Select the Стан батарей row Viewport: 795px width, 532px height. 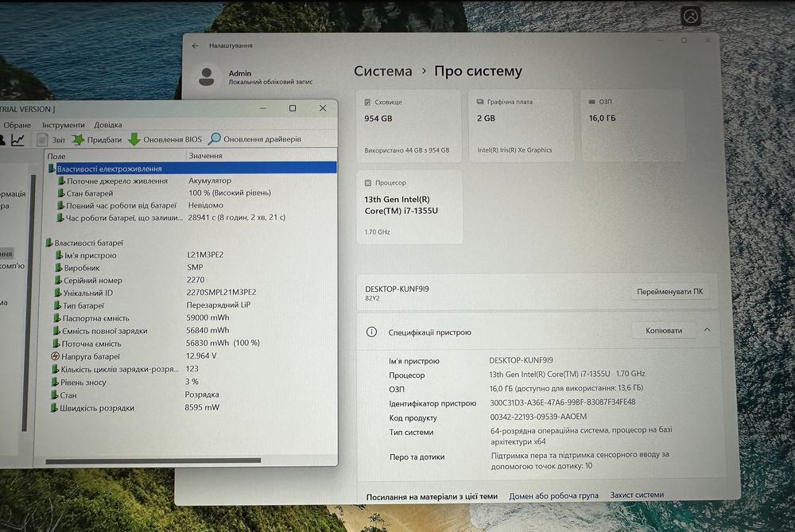(x=191, y=192)
